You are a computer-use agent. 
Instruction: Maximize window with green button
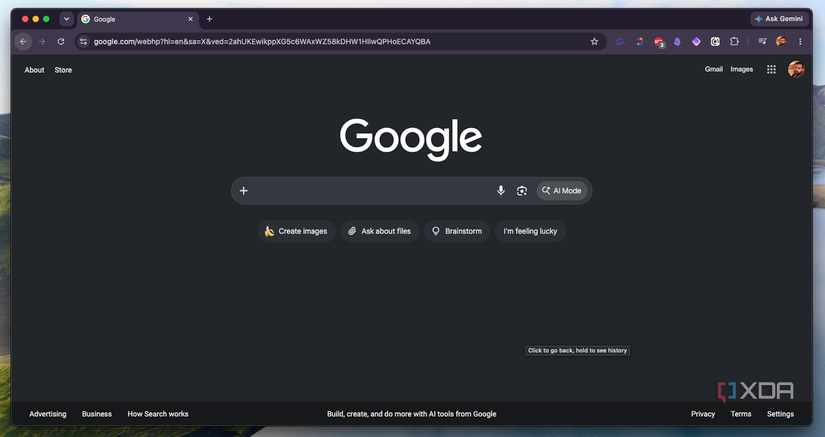(46, 19)
